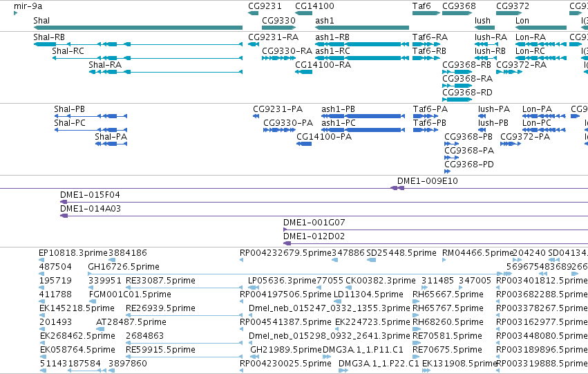Select the CG9368-RD transcript
This screenshot has width=588, height=374.
pyautogui.click(x=457, y=100)
